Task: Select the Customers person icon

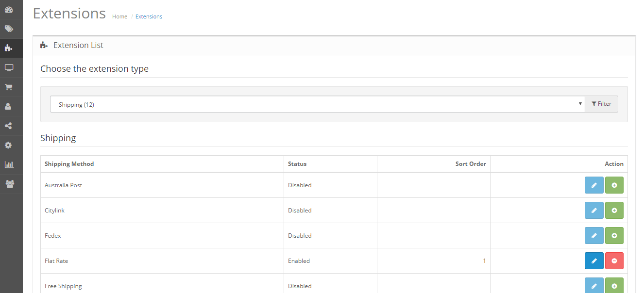Action: point(9,106)
